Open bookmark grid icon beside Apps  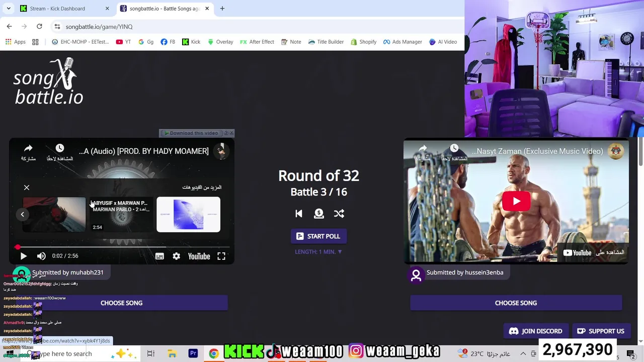pos(35,42)
